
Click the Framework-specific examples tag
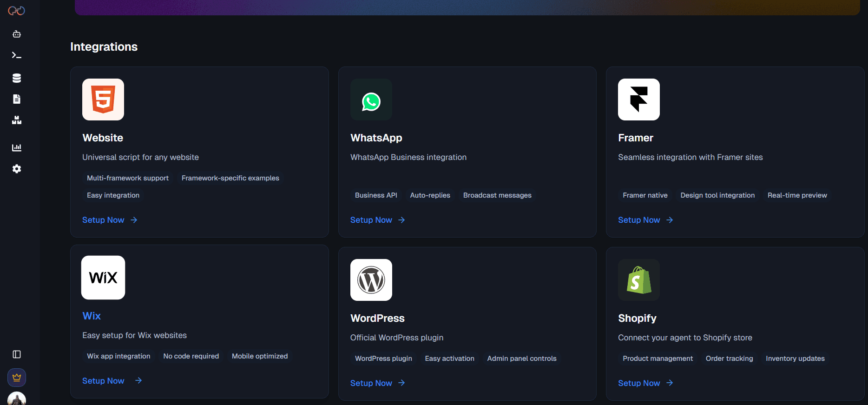click(230, 178)
